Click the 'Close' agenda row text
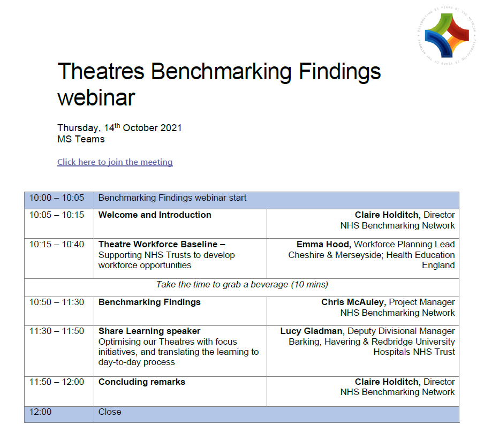Viewport: 484px width, 448px height. pos(110,412)
